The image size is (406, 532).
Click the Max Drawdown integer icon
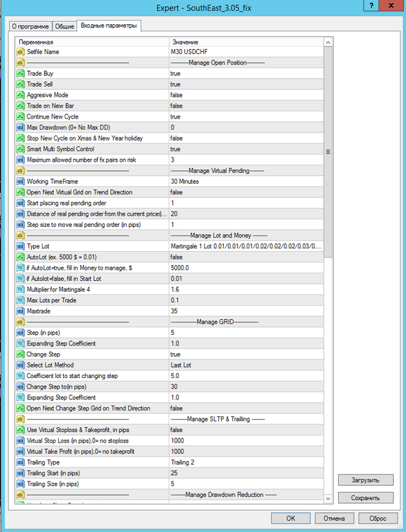21,128
